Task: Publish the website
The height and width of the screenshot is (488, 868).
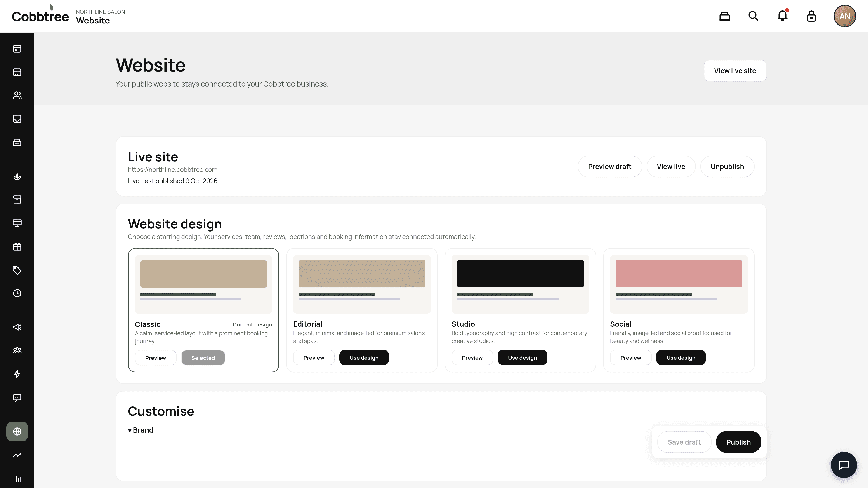Action: pos(738,442)
